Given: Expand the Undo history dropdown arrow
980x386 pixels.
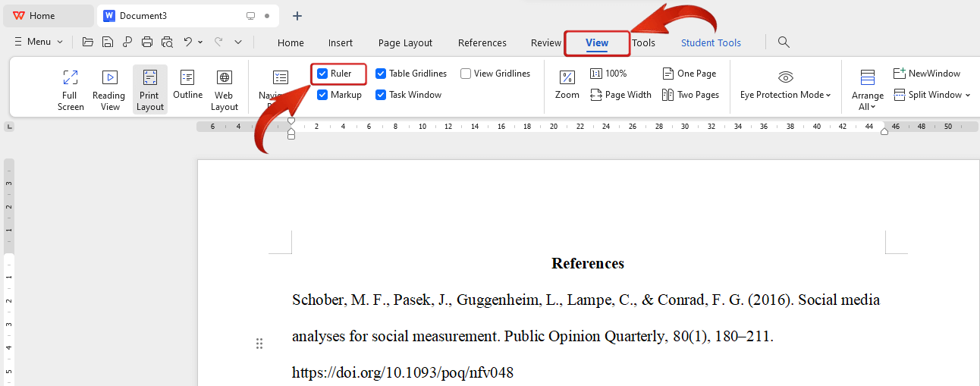Looking at the screenshot, I should coord(200,42).
